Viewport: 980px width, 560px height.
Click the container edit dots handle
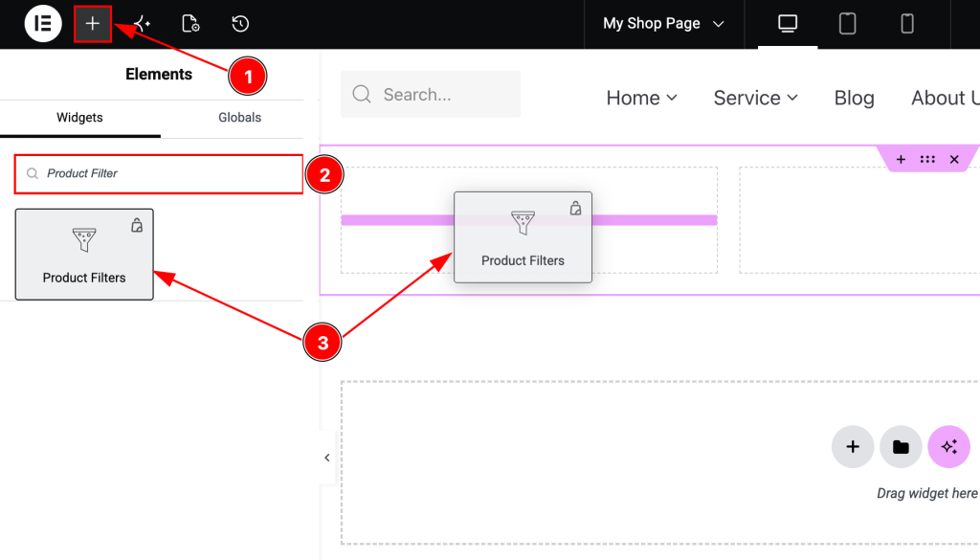coord(927,159)
